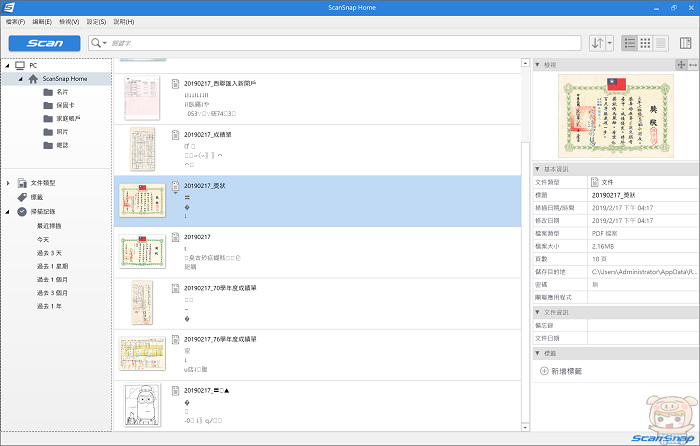Click in the keyword search field
The image size is (700, 446).
pyautogui.click(x=340, y=43)
